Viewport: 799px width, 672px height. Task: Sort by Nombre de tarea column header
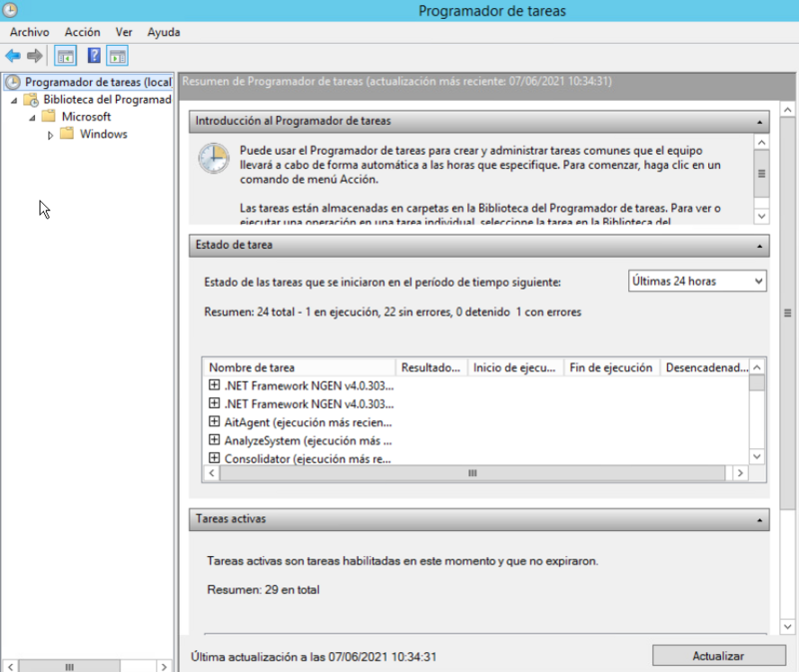pyautogui.click(x=300, y=367)
